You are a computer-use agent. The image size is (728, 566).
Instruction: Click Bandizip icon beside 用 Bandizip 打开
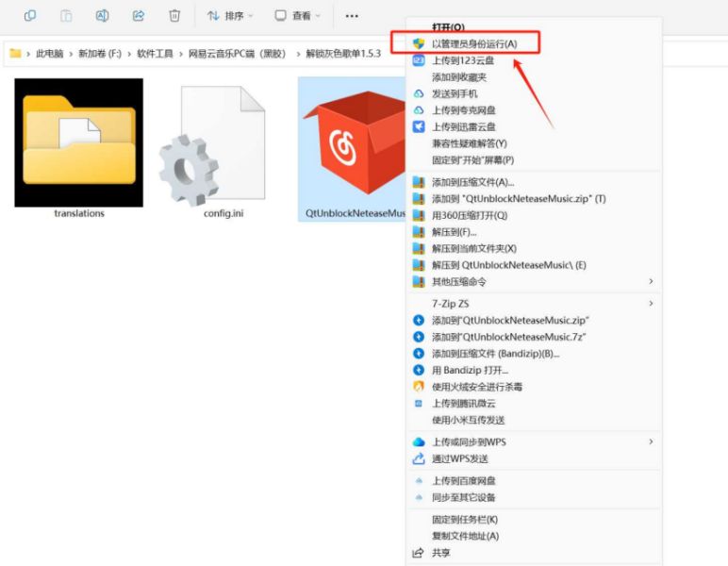419,370
